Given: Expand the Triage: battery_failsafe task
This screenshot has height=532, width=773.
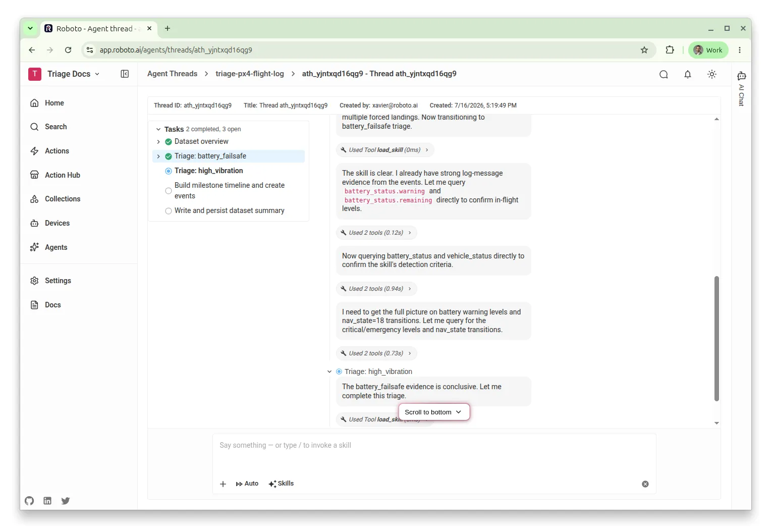Looking at the screenshot, I should [158, 156].
